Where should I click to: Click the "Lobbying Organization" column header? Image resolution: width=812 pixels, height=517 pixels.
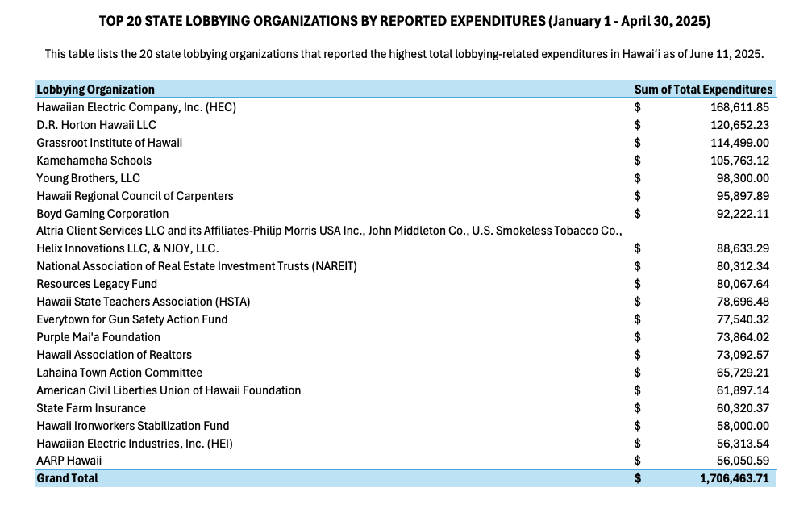pos(95,90)
